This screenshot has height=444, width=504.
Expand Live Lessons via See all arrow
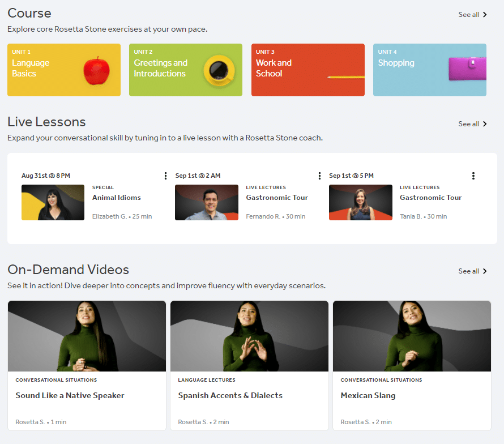point(485,124)
